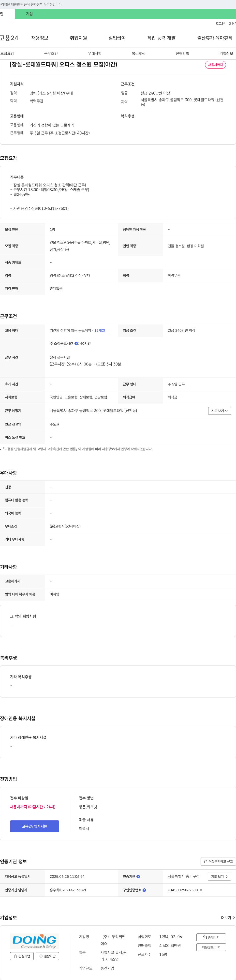The width and height of the screenshot is (236, 980).
Task: Click 사업시설 유지.관리 서비스업 industry text
Action: 114,956
